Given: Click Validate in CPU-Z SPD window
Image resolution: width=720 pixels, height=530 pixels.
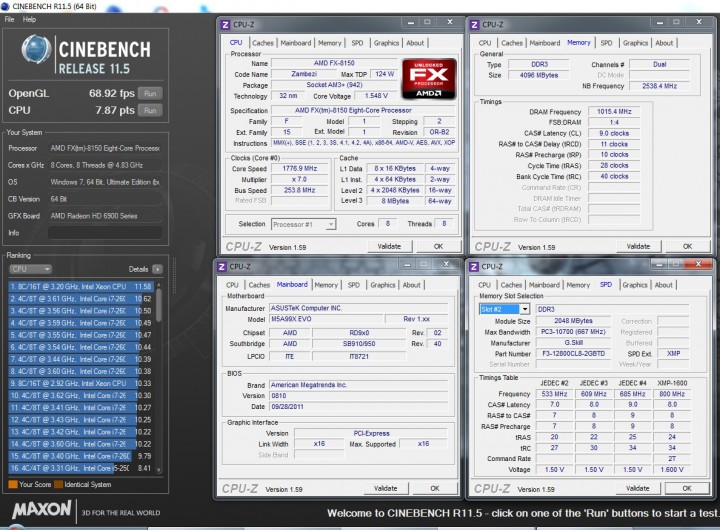Looking at the screenshot, I should [x=637, y=489].
